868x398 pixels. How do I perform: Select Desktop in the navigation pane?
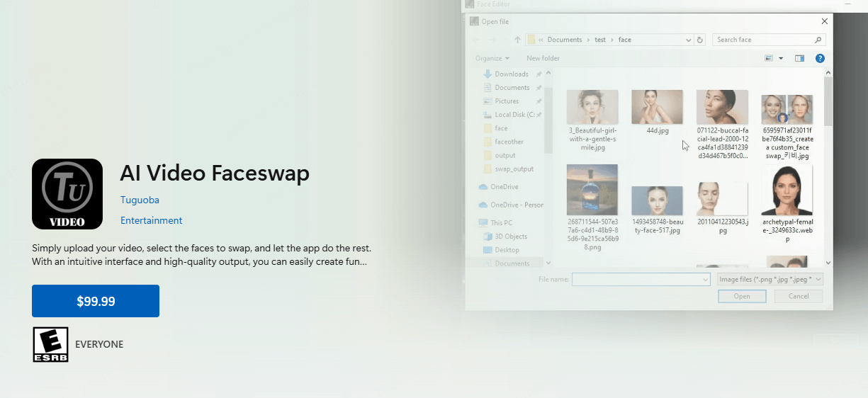[x=507, y=250]
